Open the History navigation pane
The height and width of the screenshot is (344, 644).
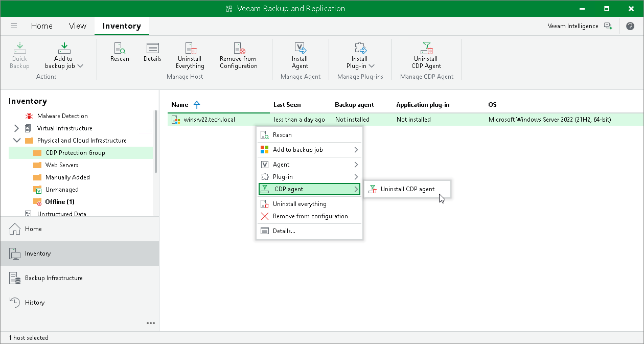pyautogui.click(x=80, y=303)
